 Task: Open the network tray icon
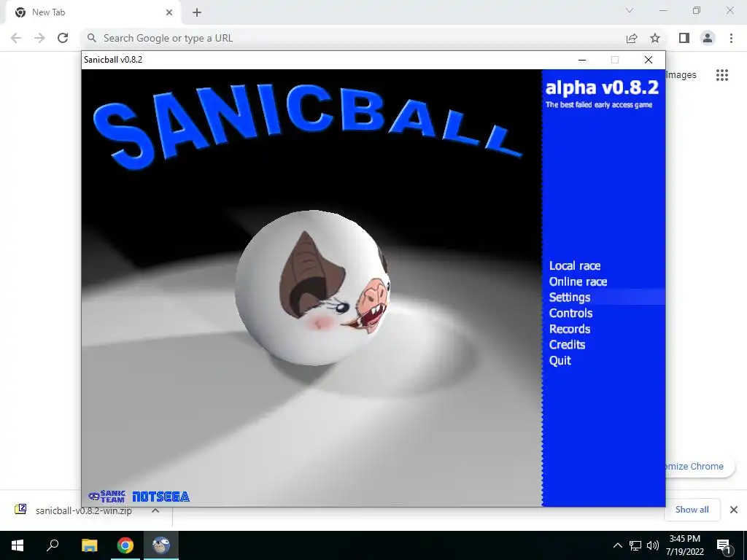click(635, 545)
